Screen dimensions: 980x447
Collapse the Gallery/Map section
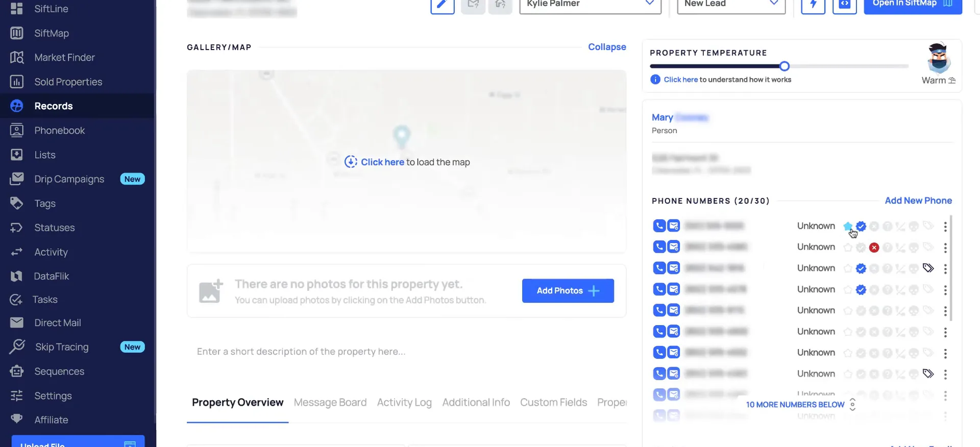click(x=607, y=47)
